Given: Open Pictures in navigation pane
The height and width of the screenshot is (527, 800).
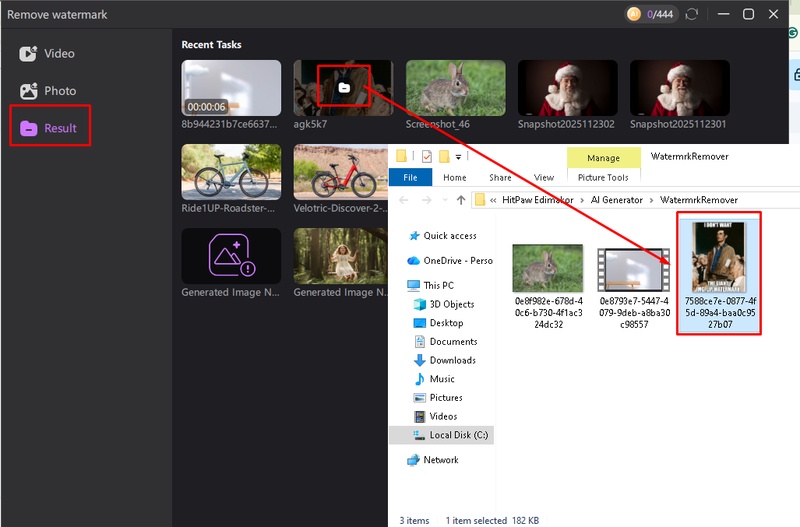Looking at the screenshot, I should 438,397.
